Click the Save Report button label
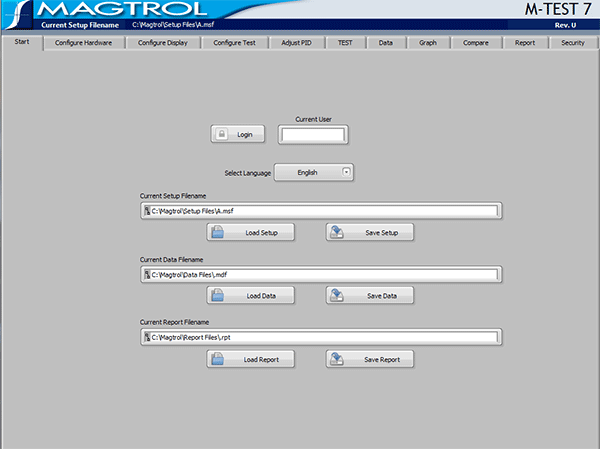Viewport: 600px width, 449px height. (x=382, y=359)
